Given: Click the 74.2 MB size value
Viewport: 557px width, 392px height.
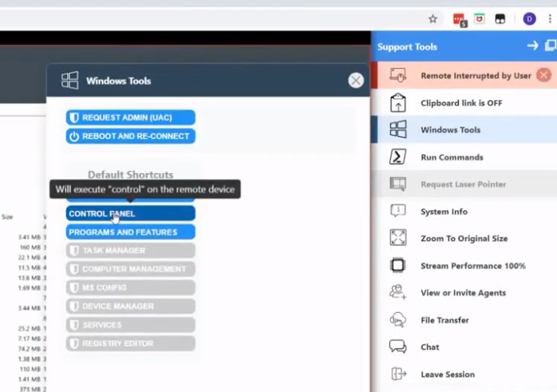Looking at the screenshot, I should (x=29, y=349).
